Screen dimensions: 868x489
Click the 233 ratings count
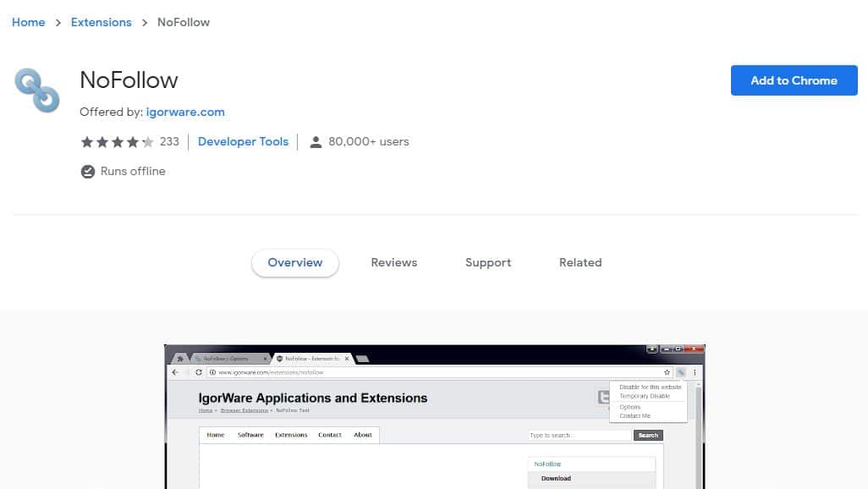(169, 142)
